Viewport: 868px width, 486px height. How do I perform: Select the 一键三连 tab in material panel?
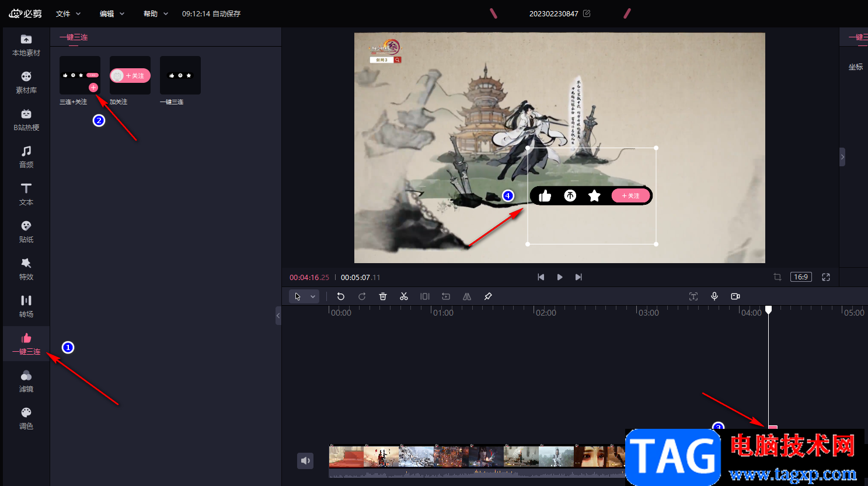tap(74, 37)
